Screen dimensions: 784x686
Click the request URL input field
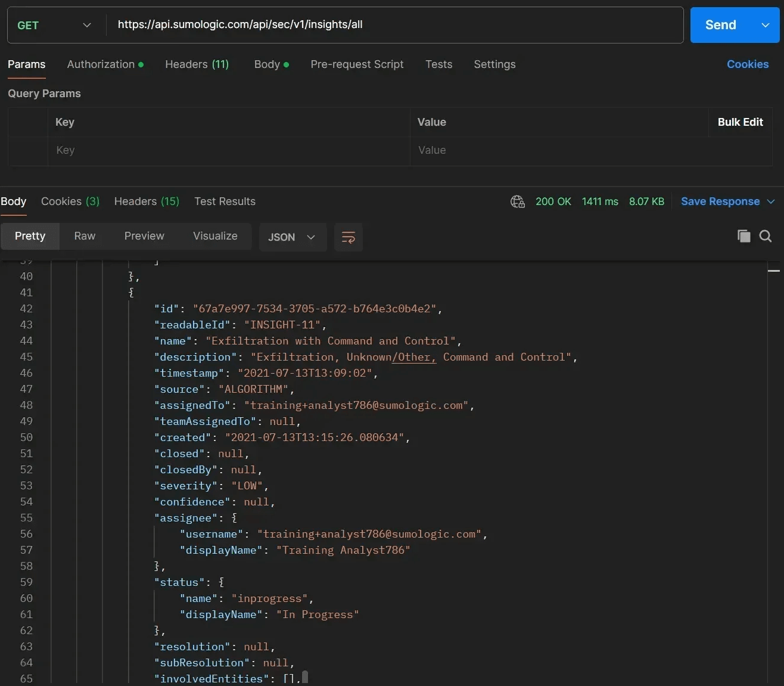coord(357,25)
